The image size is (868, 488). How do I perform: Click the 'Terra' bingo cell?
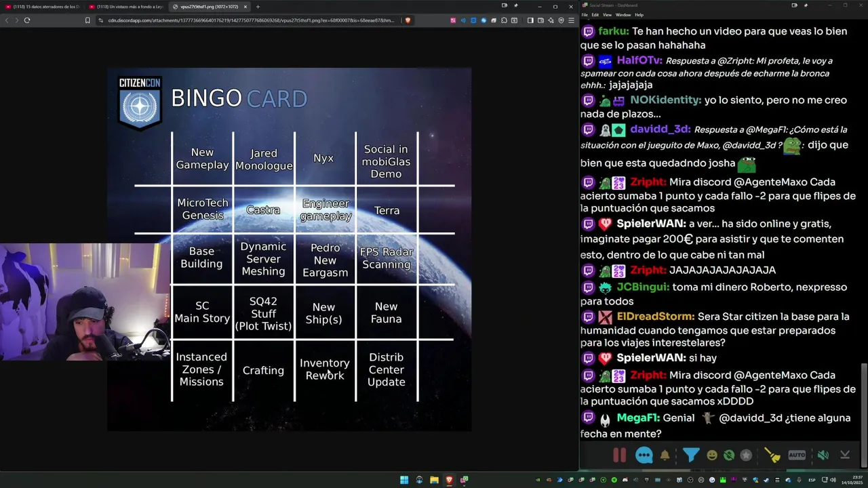(387, 211)
